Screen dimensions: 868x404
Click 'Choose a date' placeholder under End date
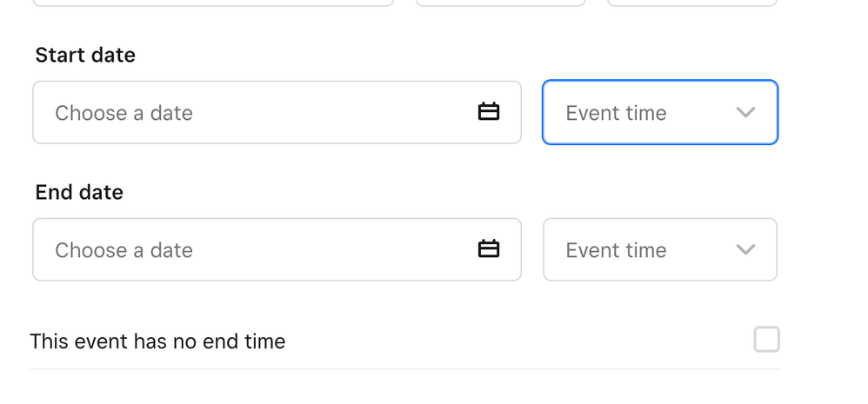124,250
